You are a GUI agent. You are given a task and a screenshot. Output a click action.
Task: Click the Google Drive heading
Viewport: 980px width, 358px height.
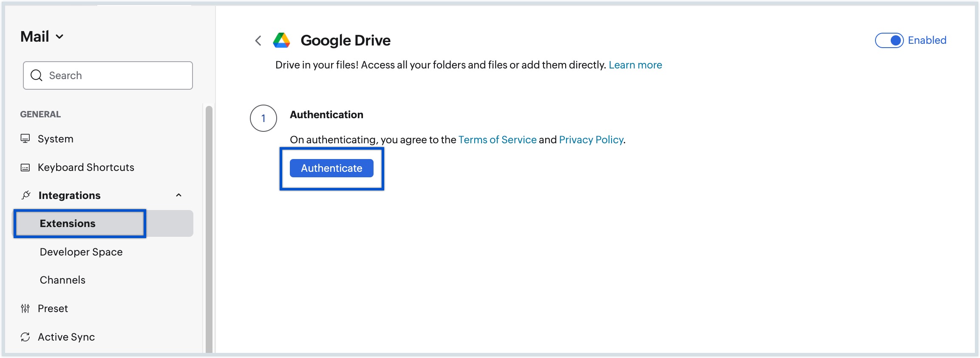(346, 40)
